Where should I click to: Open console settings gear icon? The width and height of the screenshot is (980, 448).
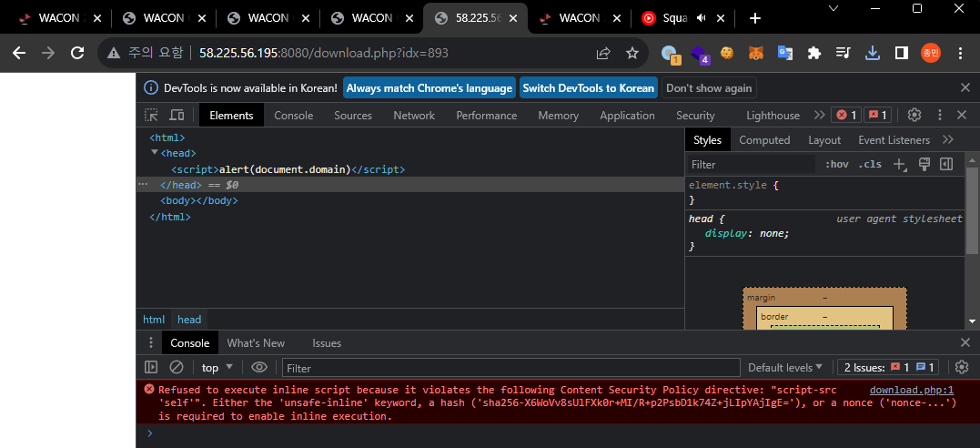click(x=962, y=367)
